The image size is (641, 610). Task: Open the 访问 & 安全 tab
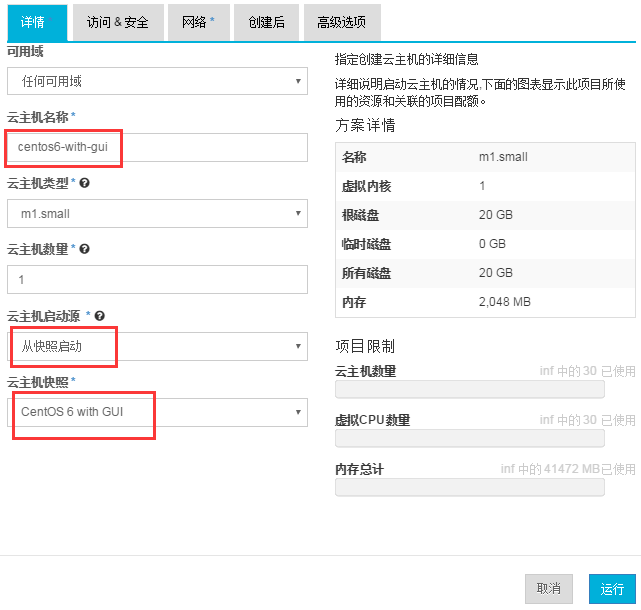(117, 21)
